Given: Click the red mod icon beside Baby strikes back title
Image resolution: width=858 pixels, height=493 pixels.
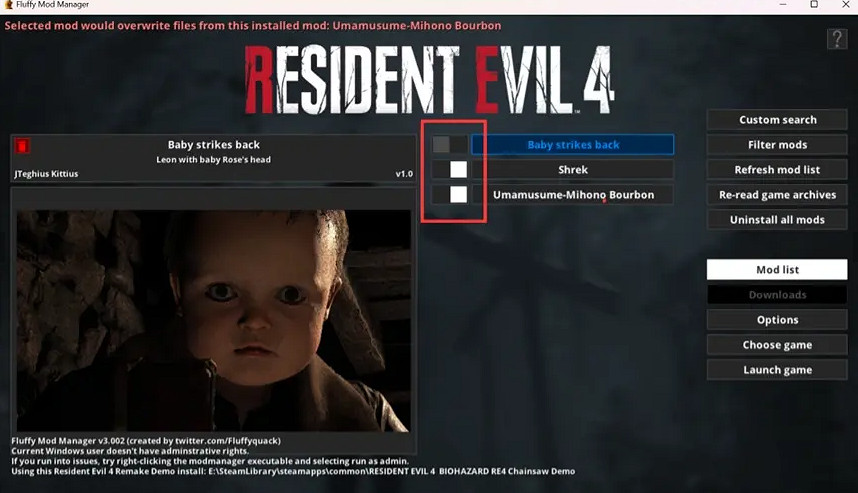Looking at the screenshot, I should [22, 146].
